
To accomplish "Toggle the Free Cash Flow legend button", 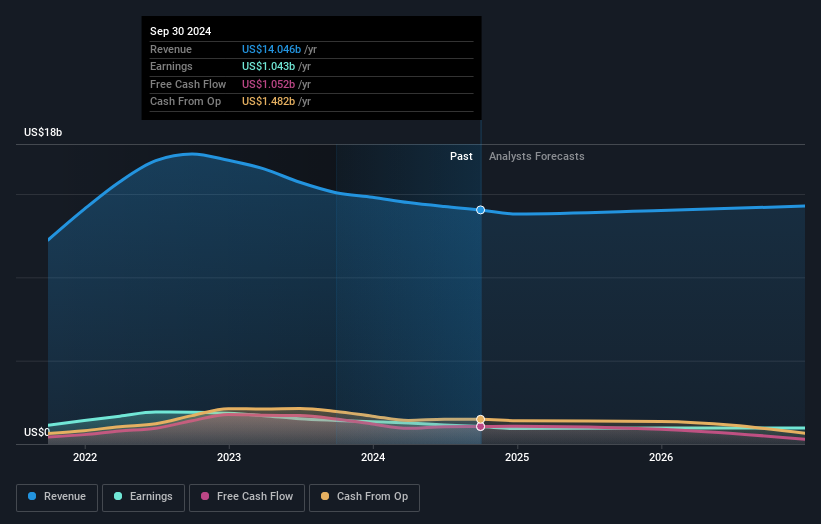I will (247, 497).
